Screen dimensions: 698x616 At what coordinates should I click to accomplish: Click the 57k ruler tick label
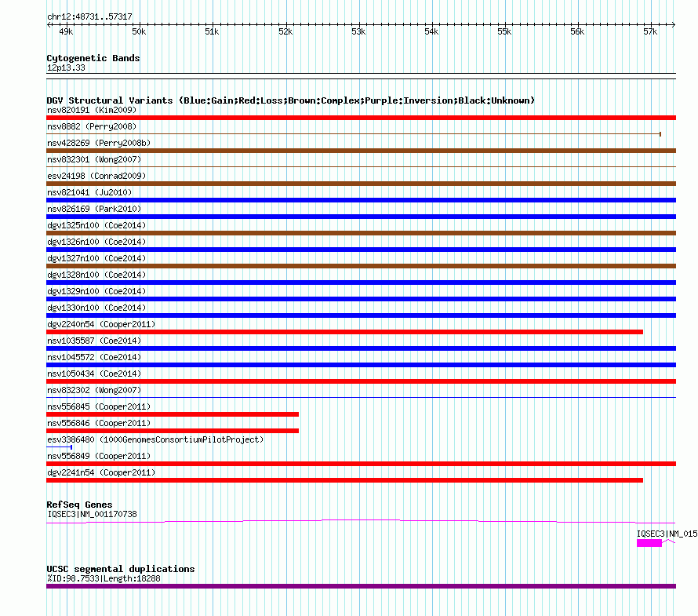point(650,31)
